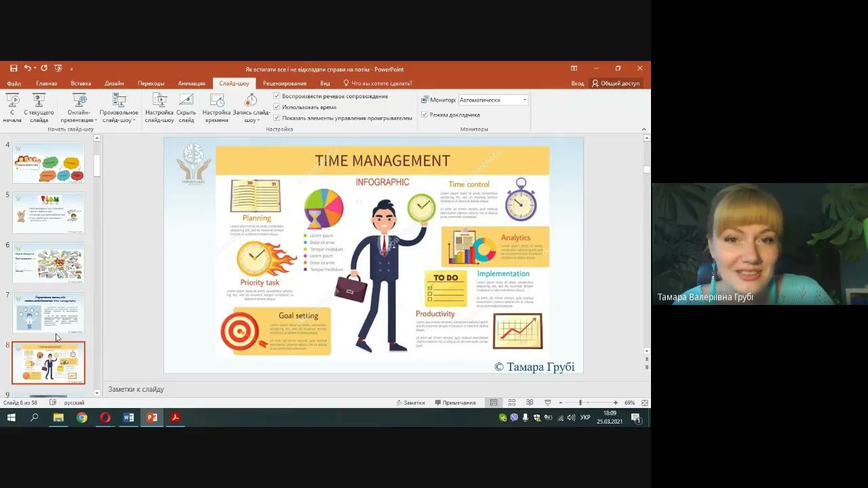This screenshot has height=488, width=868.
Task: Click 'русский' language indicator in status bar
Action: [75, 403]
